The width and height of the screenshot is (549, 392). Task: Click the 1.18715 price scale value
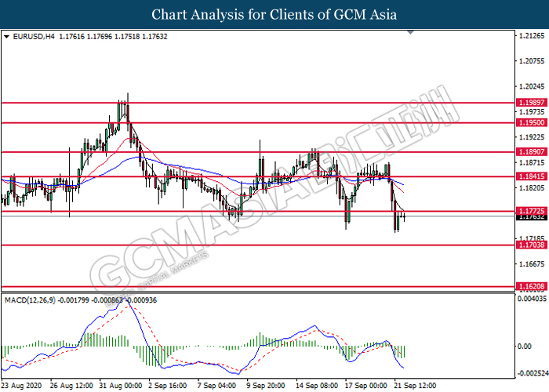coord(532,162)
